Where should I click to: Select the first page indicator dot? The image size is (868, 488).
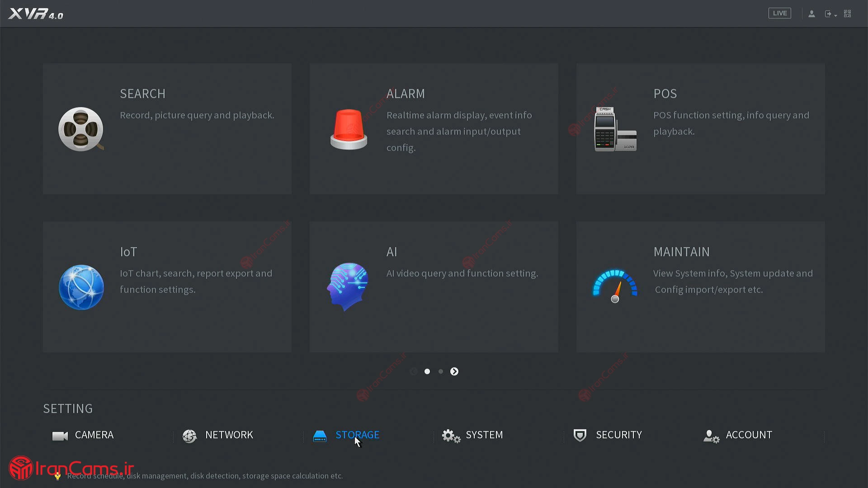(427, 371)
